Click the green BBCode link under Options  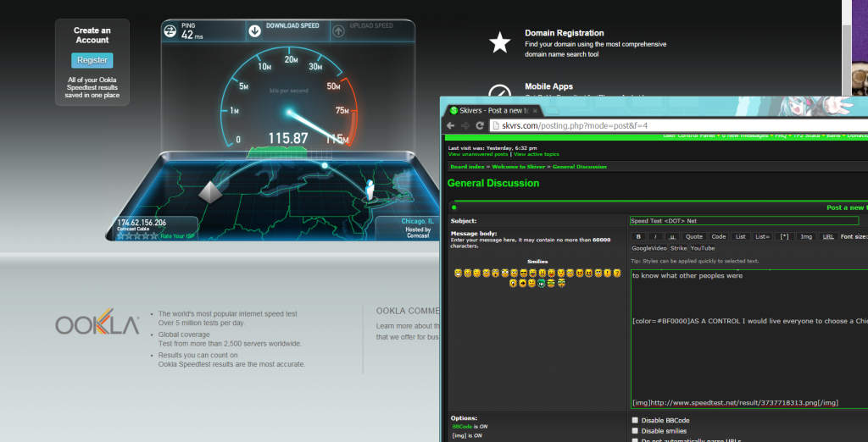[x=462, y=427]
